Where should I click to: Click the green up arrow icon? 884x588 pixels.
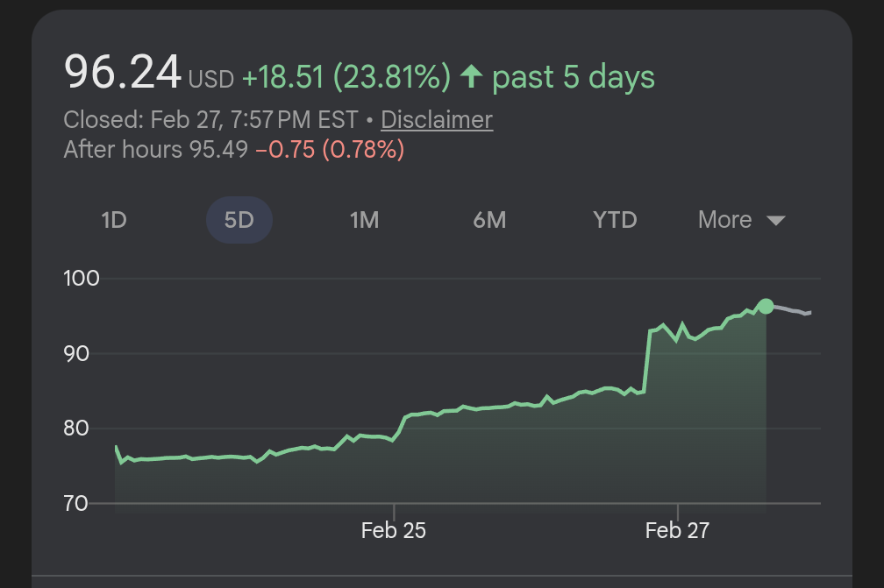click(472, 77)
